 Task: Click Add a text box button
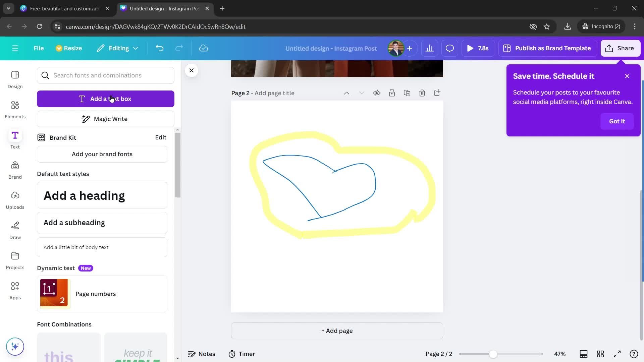(x=106, y=99)
